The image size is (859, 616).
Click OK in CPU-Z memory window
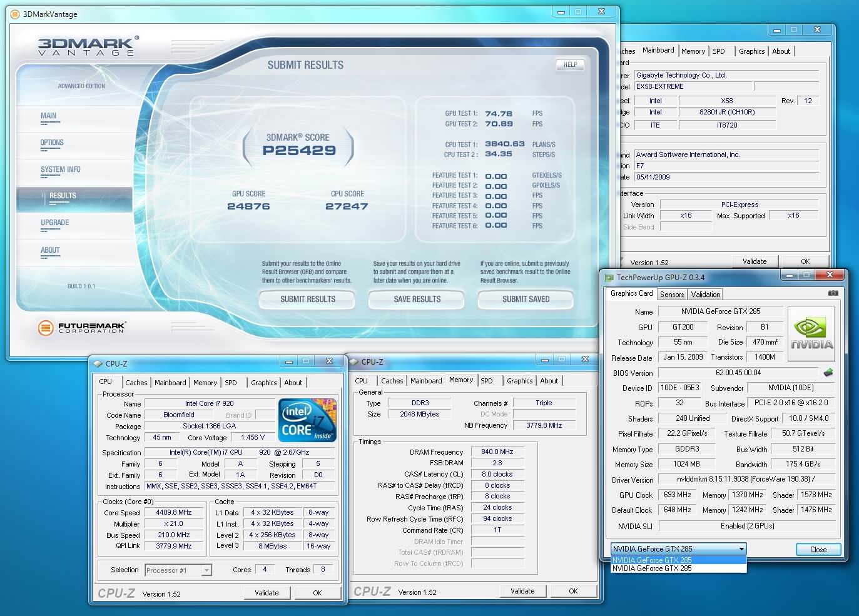[x=573, y=591]
